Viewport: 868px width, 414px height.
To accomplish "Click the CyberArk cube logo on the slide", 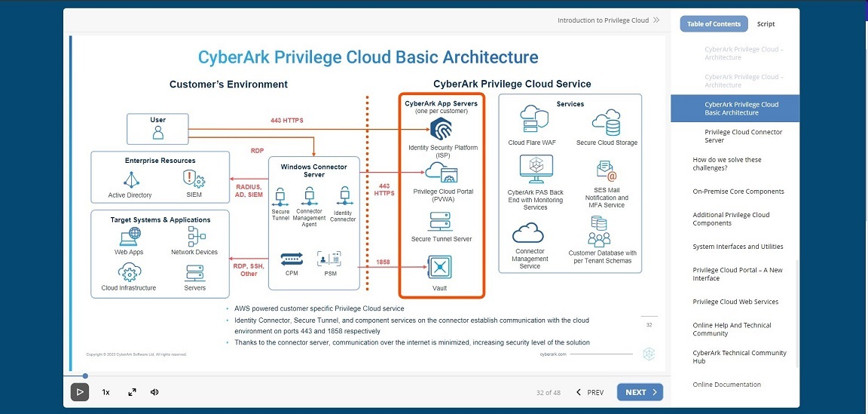I will pos(649,354).
